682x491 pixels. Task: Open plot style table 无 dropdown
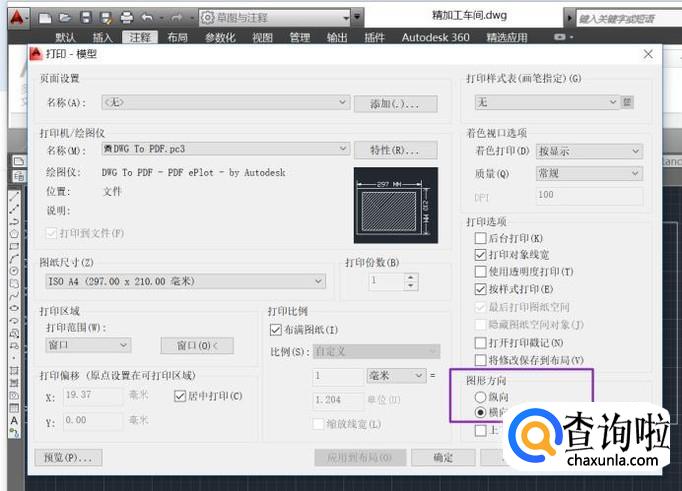click(547, 102)
